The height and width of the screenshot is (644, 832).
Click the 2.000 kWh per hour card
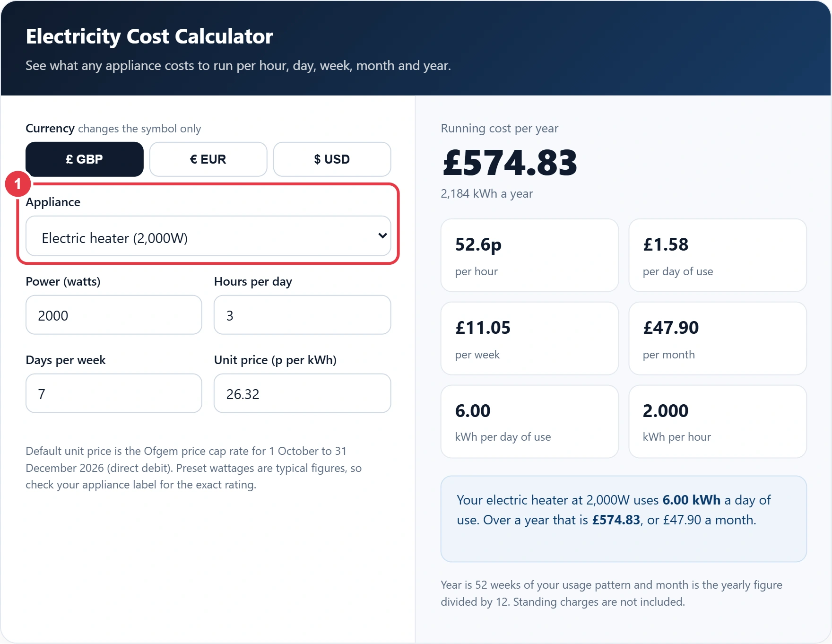(718, 422)
